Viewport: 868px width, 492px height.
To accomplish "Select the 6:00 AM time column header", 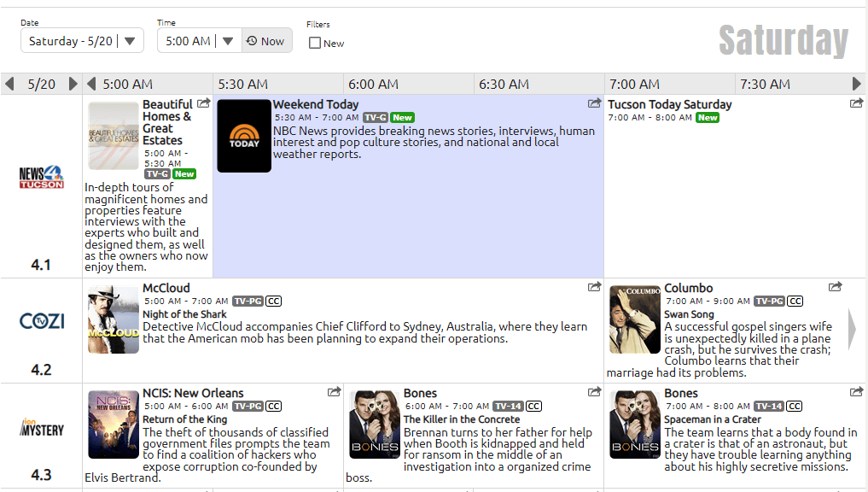I will (373, 84).
